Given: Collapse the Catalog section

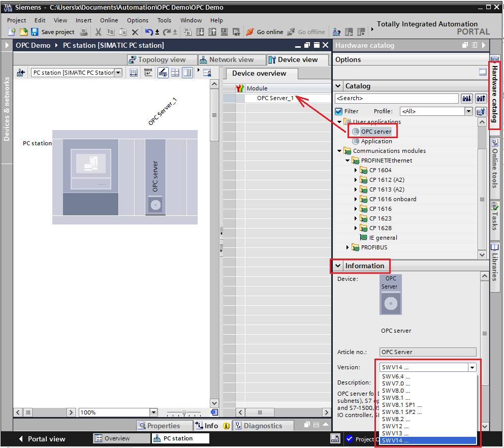Looking at the screenshot, I should (x=338, y=86).
